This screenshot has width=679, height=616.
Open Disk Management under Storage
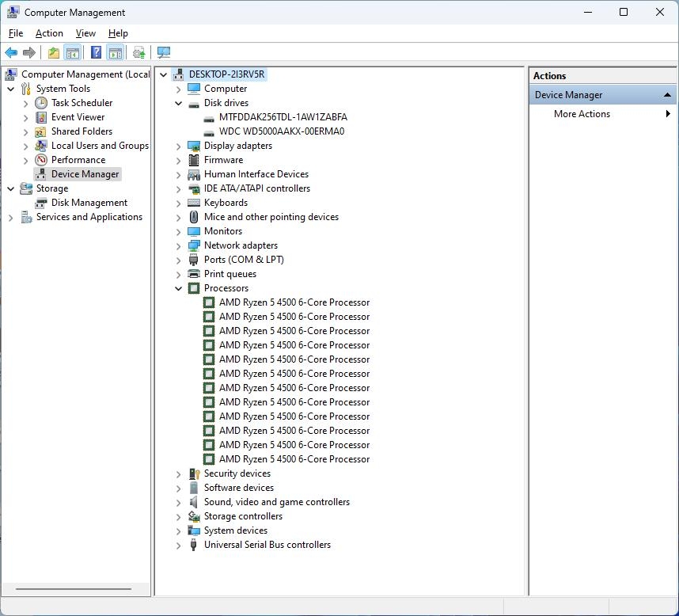89,203
